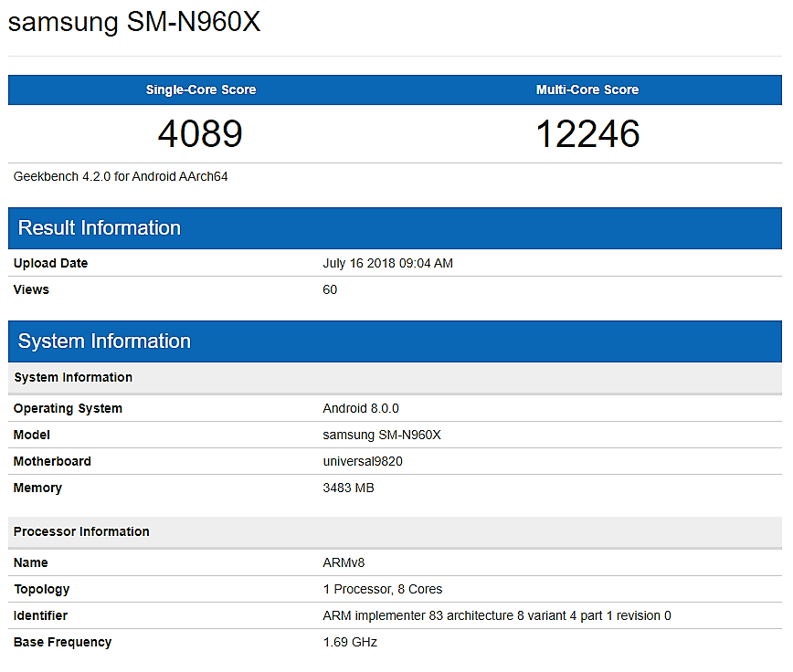793x672 pixels.
Task: Click the 'ARM implementer 83 architecture' identifier value
Action: [x=497, y=615]
